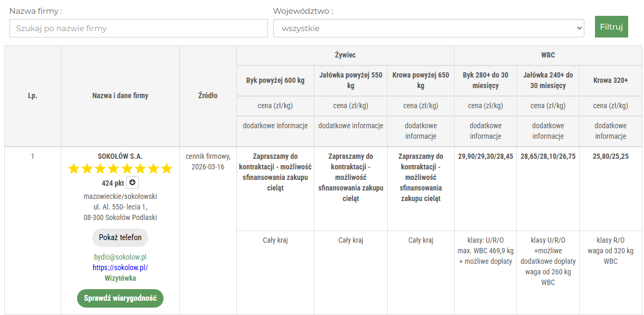Screen dimensions: 644x315
Task: Click the first gold star in SOKOŁÓW rating
Action: tap(74, 169)
